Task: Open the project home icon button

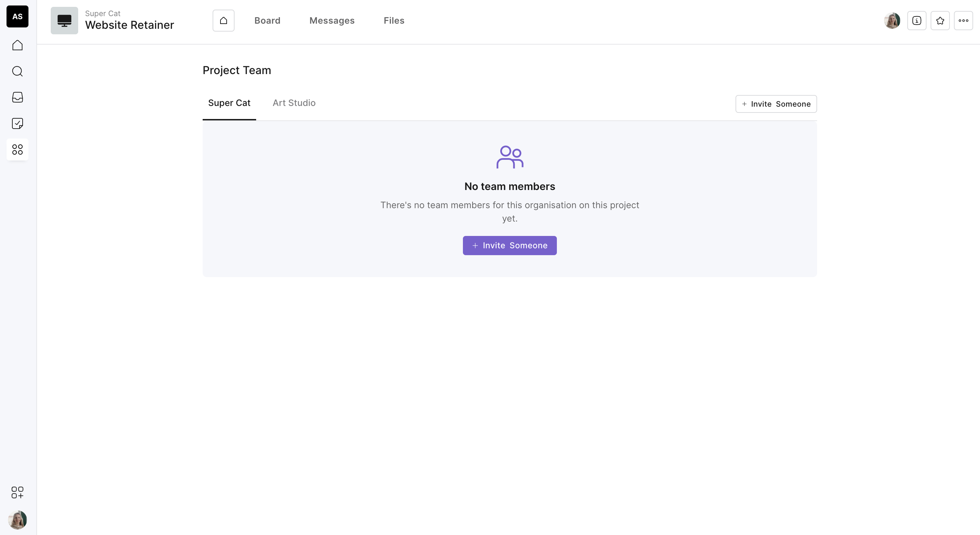Action: (x=223, y=21)
